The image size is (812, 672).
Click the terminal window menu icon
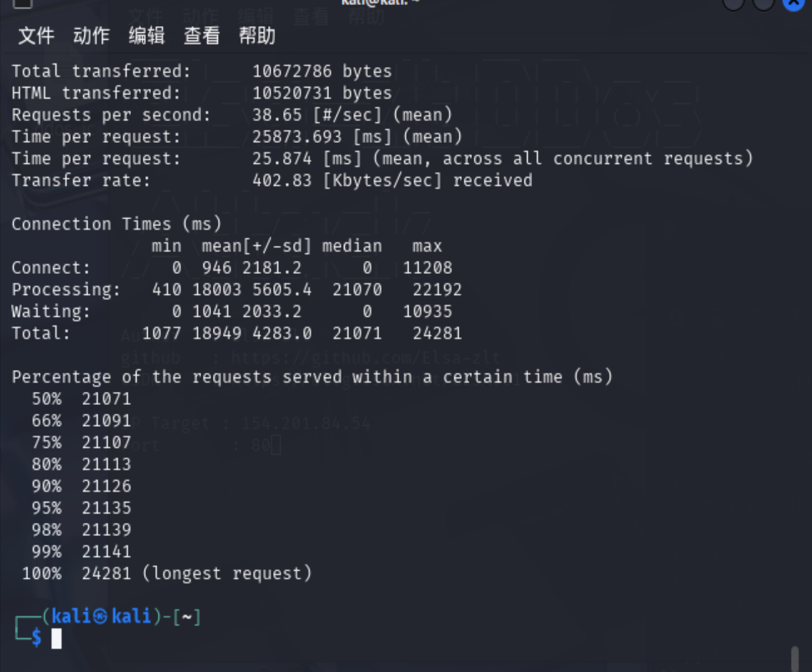(22, 3)
